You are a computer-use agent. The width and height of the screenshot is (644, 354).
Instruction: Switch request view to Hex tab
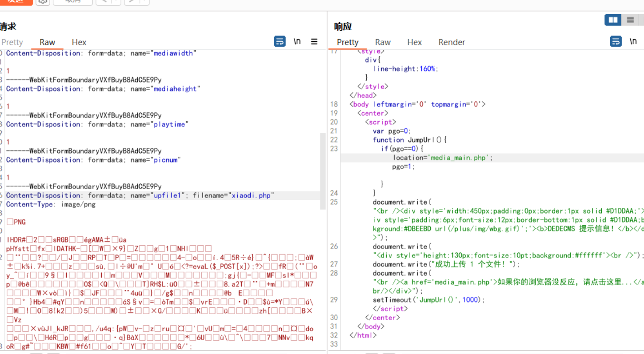tap(79, 42)
